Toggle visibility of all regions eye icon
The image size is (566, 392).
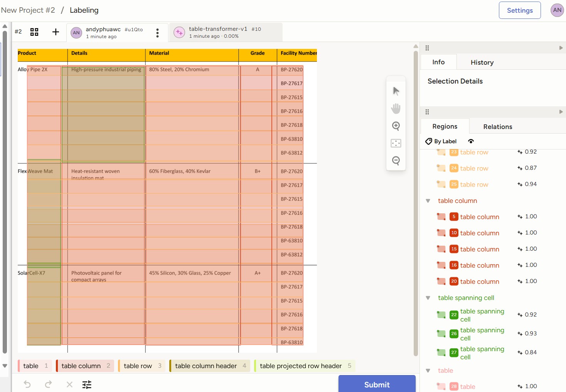point(471,141)
